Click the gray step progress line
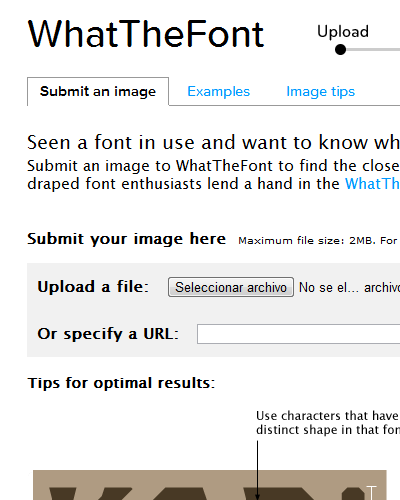 point(373,50)
